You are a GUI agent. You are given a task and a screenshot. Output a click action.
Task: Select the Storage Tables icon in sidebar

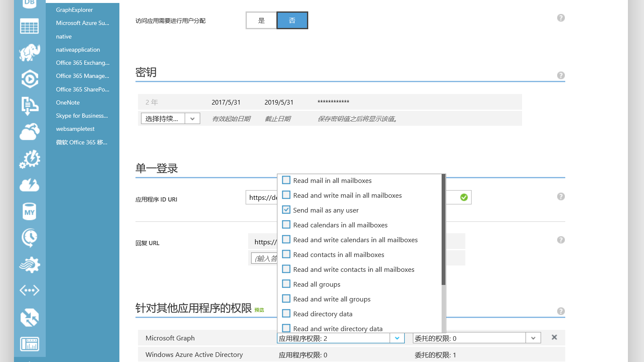point(29,26)
